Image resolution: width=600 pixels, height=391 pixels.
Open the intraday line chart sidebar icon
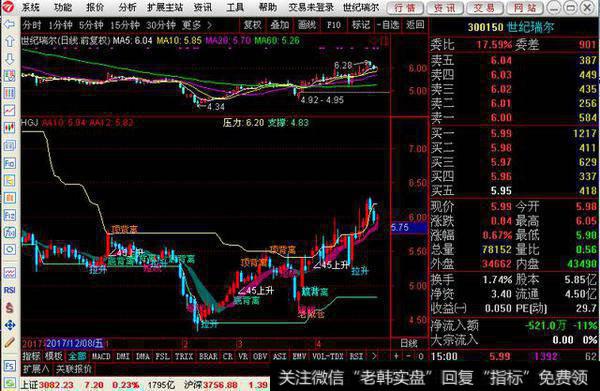point(9,111)
